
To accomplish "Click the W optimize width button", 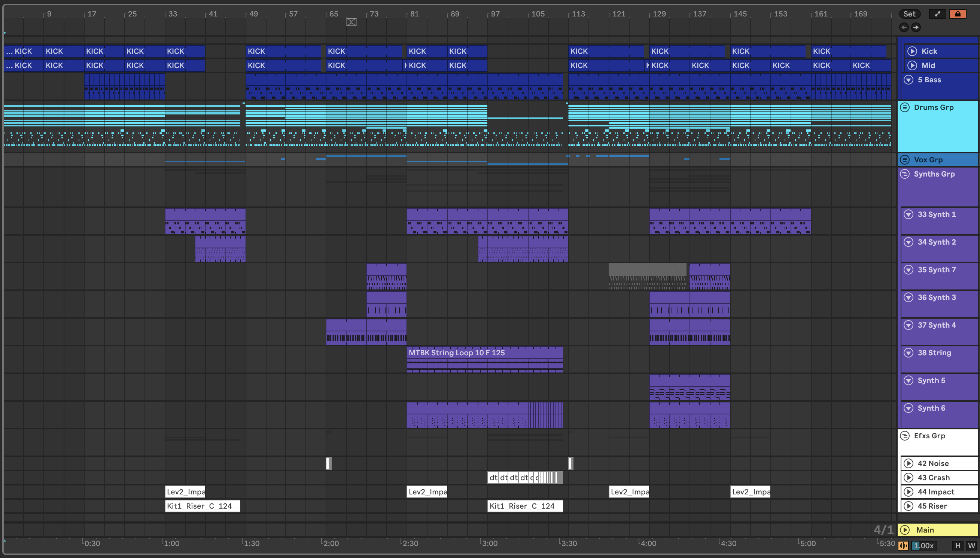I will click(x=971, y=545).
